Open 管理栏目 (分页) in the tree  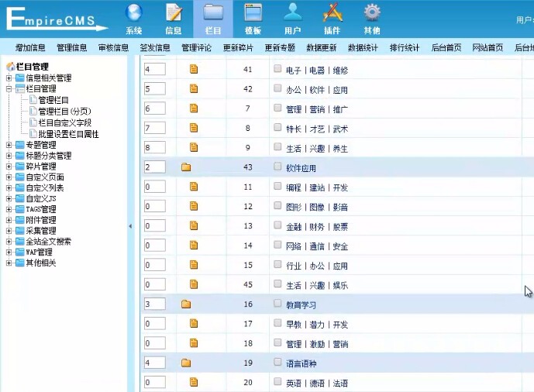pos(64,112)
